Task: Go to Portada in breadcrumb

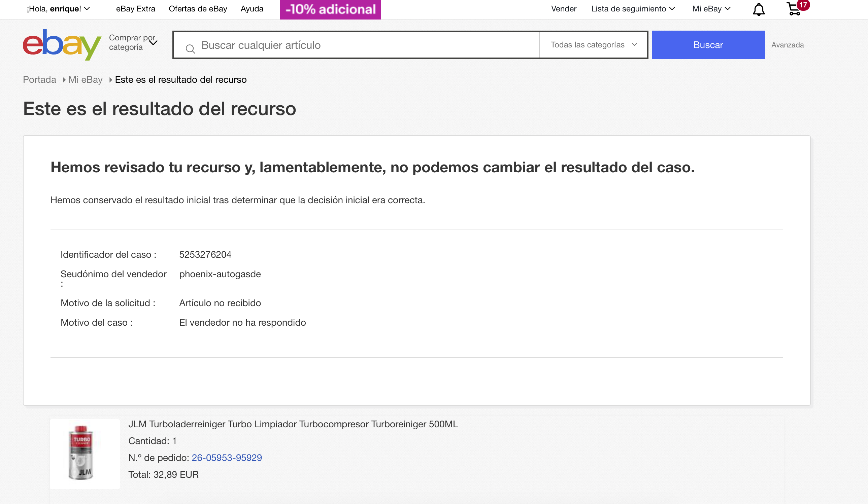Action: pyautogui.click(x=39, y=79)
